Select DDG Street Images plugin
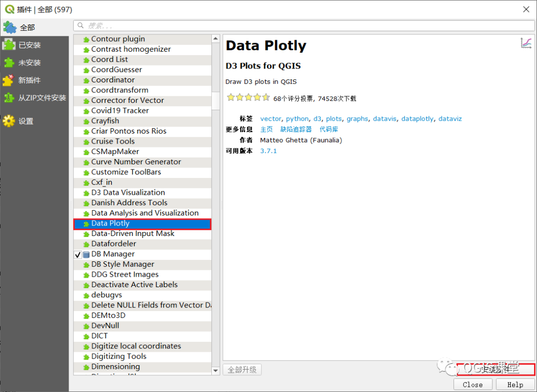Viewport: 537px width, 392px height. (x=143, y=275)
